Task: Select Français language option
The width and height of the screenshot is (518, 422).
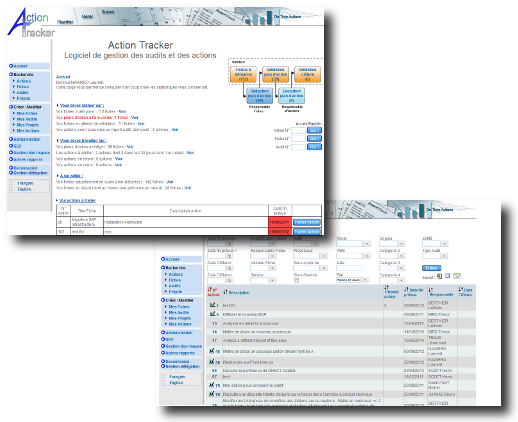Action: (x=25, y=183)
